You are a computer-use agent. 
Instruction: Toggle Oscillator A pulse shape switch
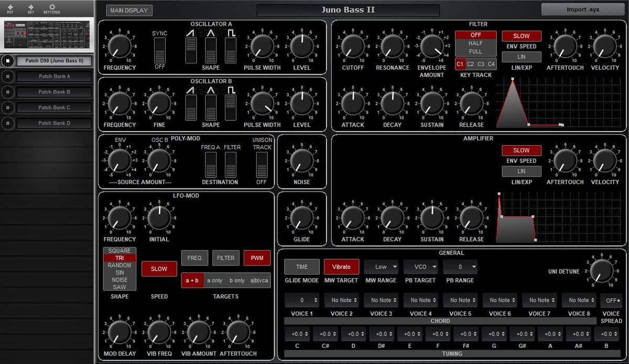(x=231, y=50)
